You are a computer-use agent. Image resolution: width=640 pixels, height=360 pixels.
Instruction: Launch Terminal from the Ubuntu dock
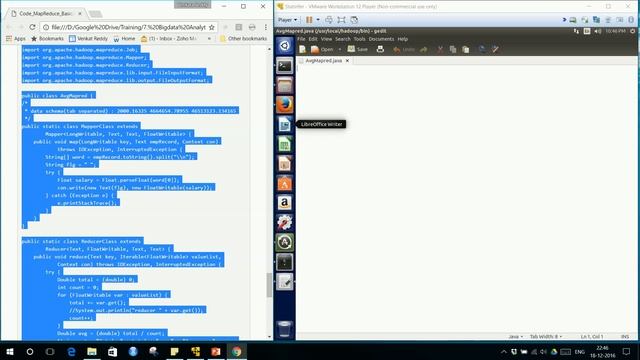pos(284,65)
